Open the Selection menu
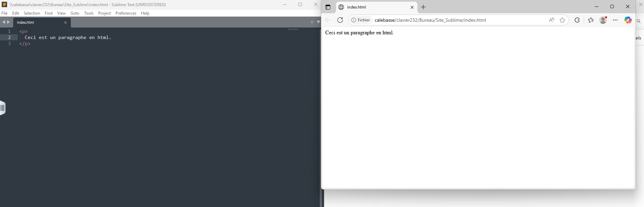This screenshot has height=207, width=644. (x=32, y=13)
